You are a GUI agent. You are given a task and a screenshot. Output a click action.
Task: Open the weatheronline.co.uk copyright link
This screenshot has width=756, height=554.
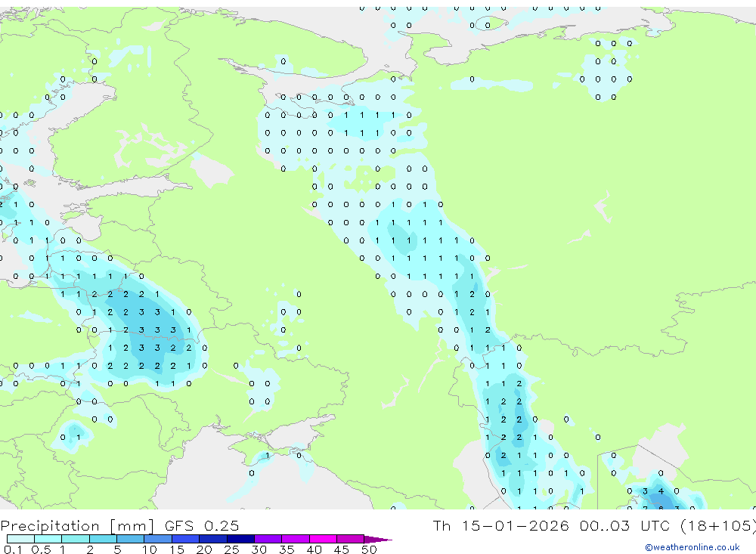coord(692,547)
